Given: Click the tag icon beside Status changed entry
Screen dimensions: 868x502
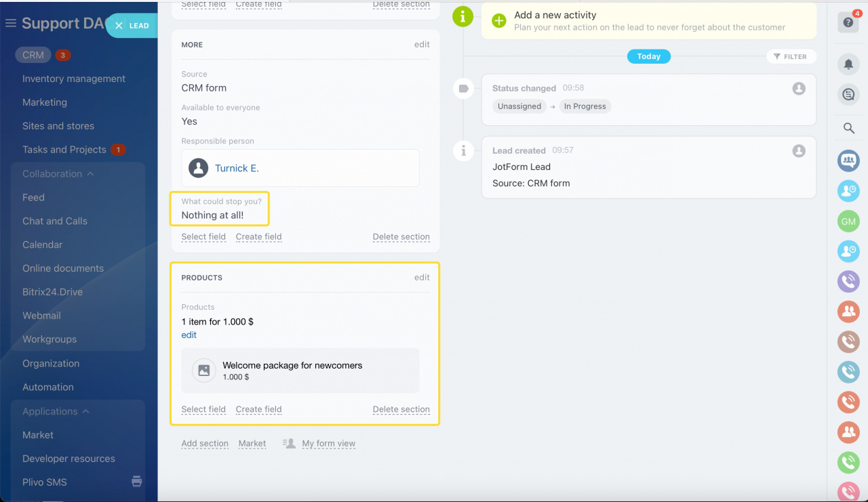Looking at the screenshot, I should tap(463, 89).
